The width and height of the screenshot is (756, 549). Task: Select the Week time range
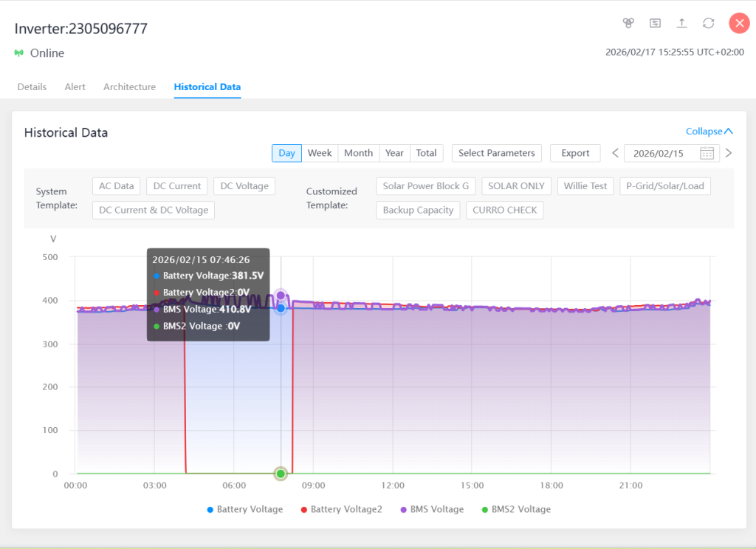pos(319,153)
